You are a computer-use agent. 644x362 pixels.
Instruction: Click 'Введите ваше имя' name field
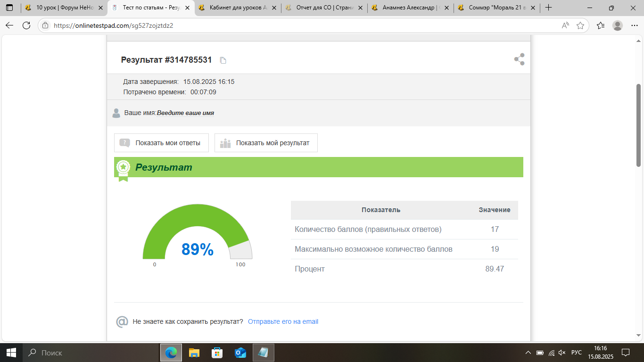point(185,113)
